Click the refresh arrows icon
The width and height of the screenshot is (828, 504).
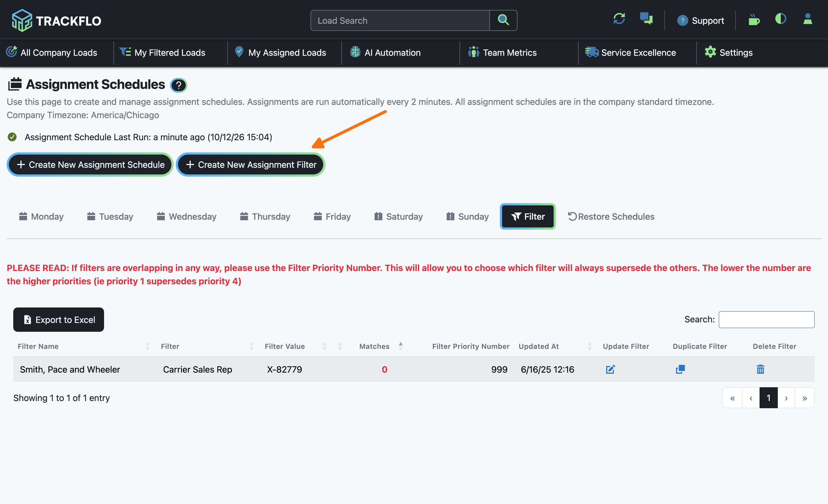coord(619,19)
